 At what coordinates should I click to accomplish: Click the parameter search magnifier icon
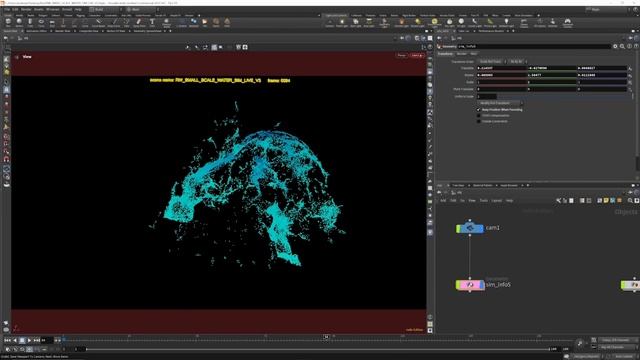click(x=622, y=46)
